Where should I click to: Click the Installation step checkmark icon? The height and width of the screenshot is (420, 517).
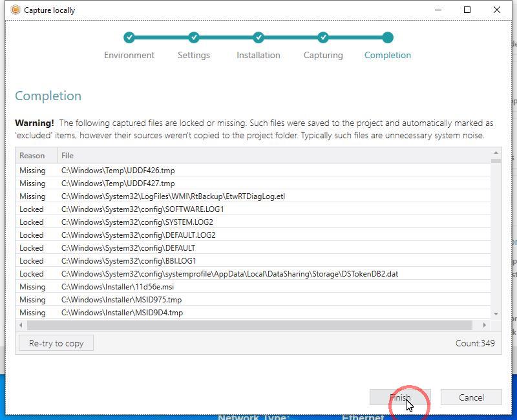point(258,37)
